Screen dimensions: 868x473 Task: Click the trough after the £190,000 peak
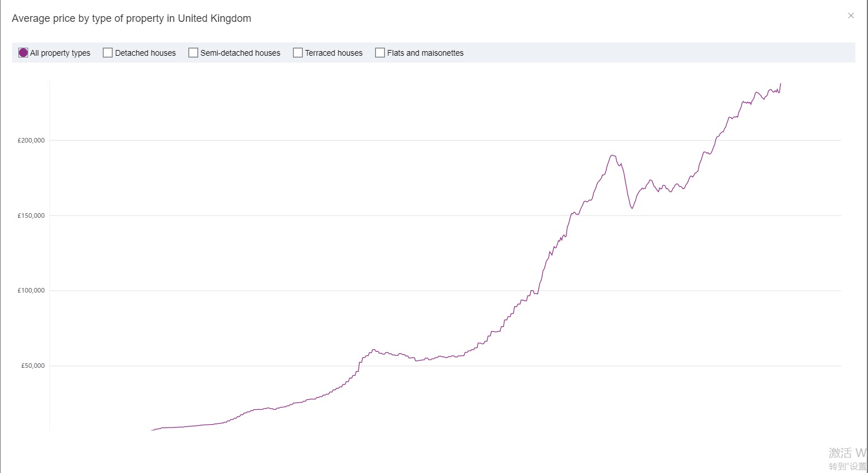632,208
